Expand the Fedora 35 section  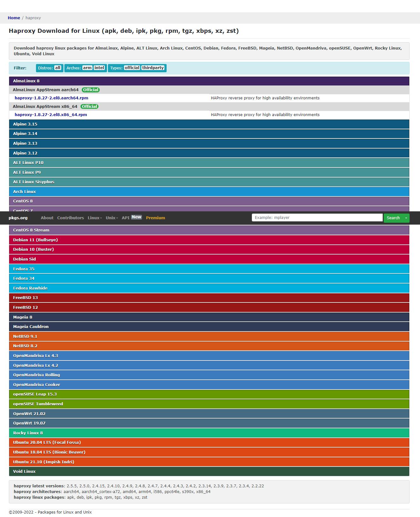pyautogui.click(x=209, y=269)
